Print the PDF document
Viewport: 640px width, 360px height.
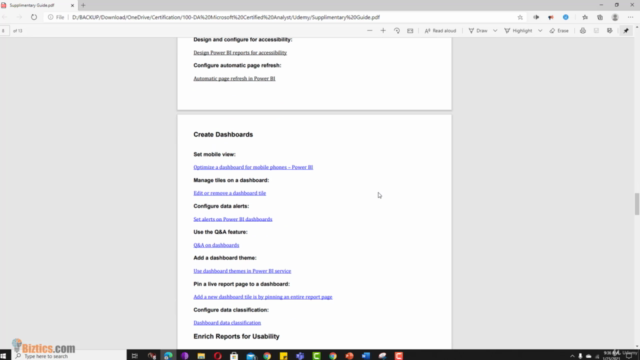[x=583, y=31]
